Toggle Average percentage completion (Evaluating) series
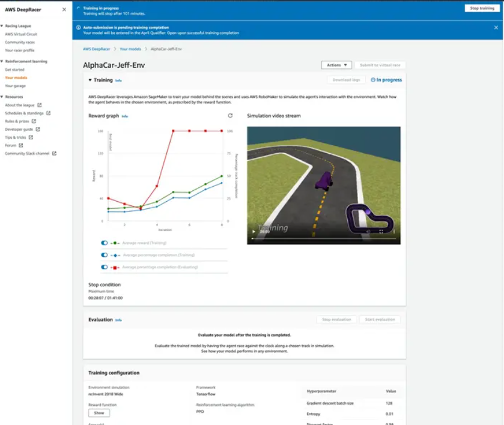This screenshot has width=504, height=425. tap(104, 267)
